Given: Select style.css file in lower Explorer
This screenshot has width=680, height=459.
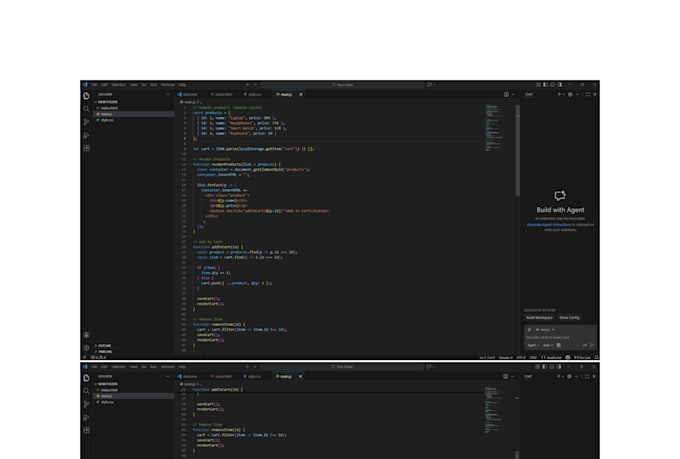Looking at the screenshot, I should [x=108, y=402].
